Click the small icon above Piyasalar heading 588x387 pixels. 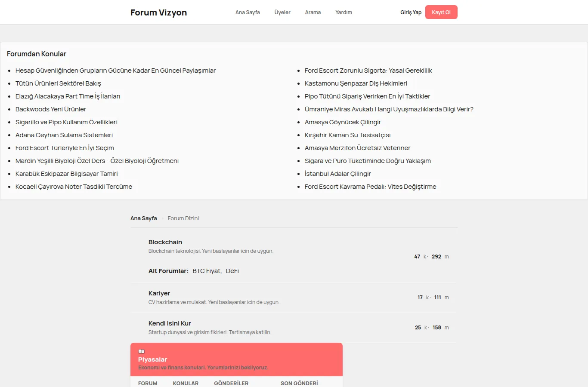pyautogui.click(x=141, y=351)
